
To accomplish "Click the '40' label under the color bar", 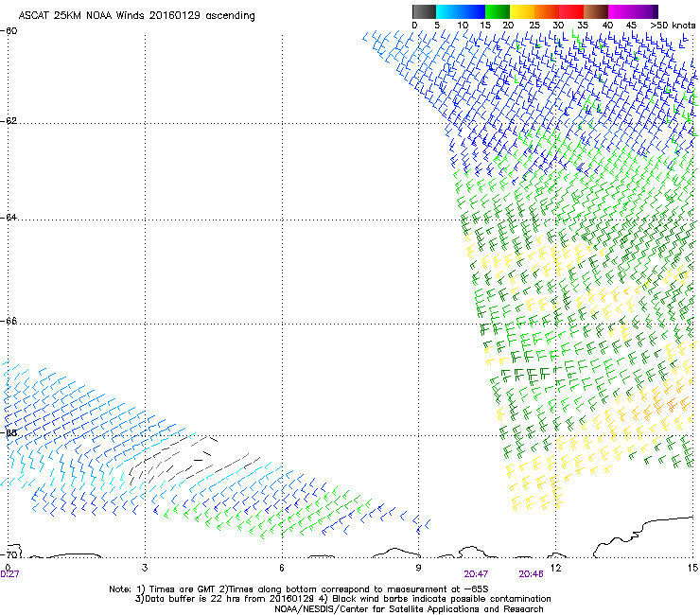I will [607, 26].
